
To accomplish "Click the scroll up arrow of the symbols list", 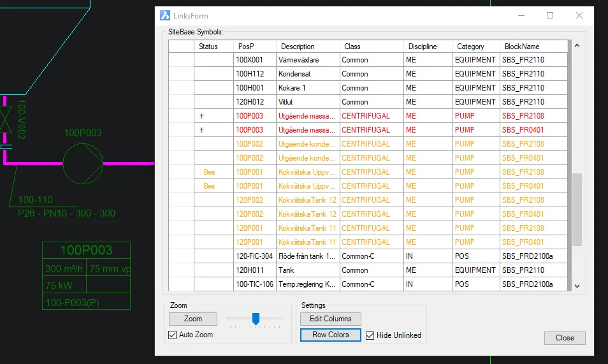I will click(x=577, y=46).
